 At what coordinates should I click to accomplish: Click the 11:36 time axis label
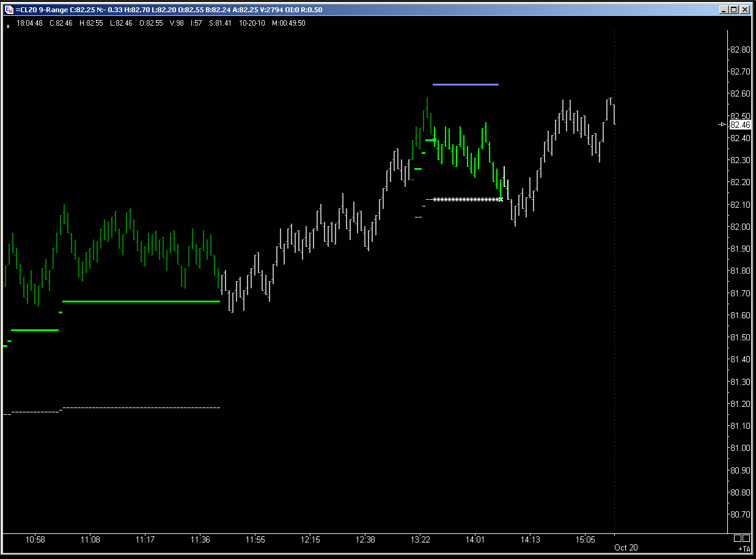pyautogui.click(x=200, y=540)
